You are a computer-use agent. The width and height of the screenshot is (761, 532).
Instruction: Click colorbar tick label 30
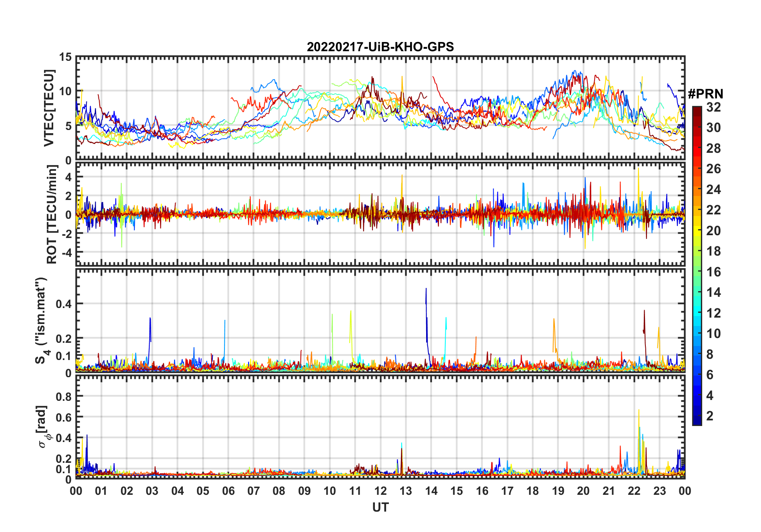(x=713, y=128)
